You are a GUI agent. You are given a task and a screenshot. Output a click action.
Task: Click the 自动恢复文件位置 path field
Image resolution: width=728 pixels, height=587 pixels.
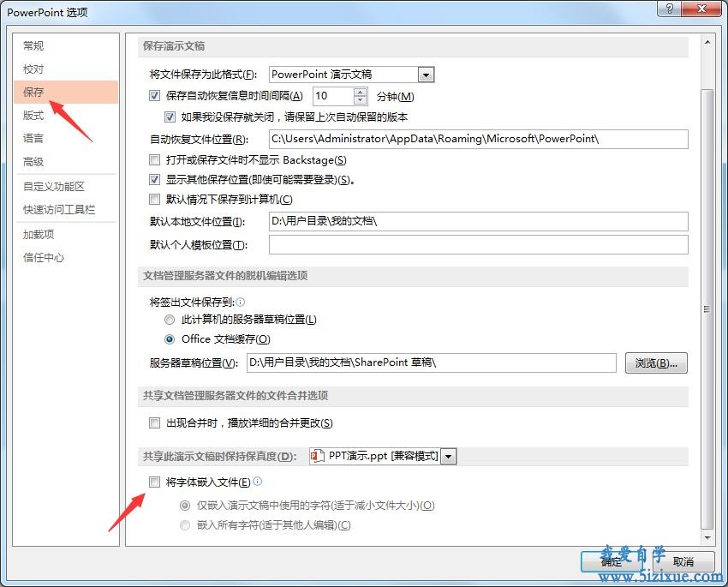[x=478, y=139]
